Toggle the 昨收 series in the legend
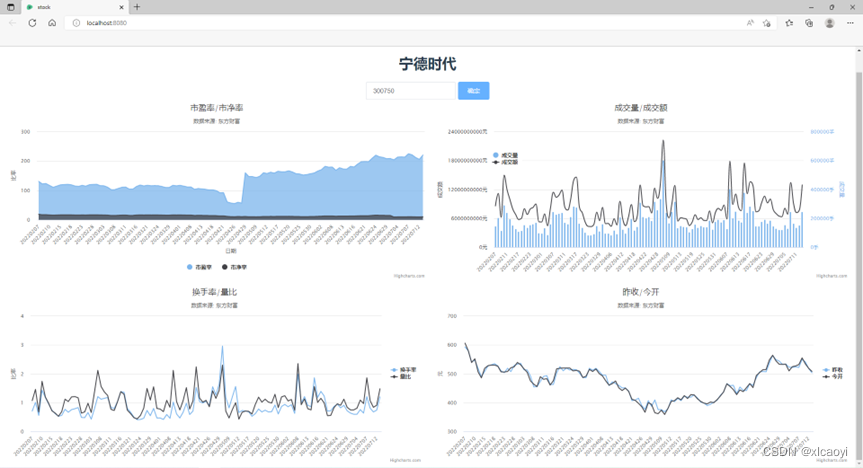The width and height of the screenshot is (863, 468). (833, 370)
